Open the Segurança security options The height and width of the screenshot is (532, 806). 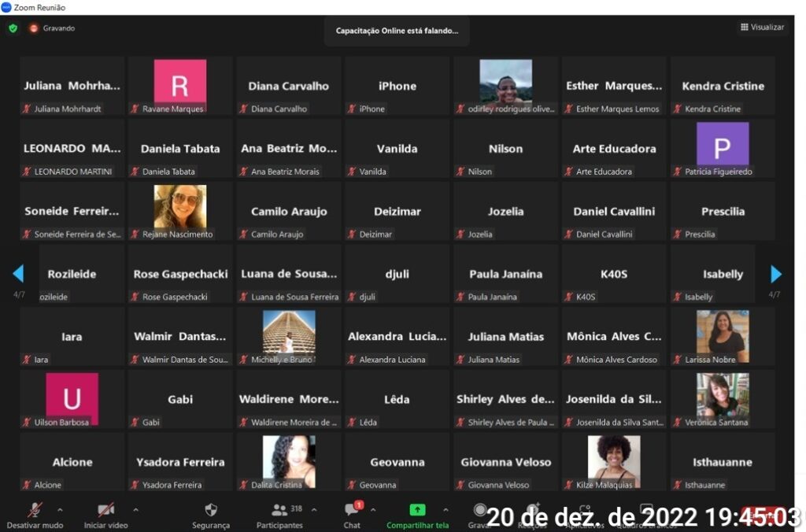pyautogui.click(x=211, y=515)
